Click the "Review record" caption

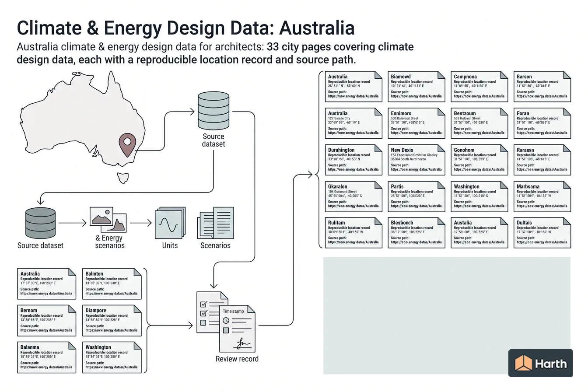click(x=237, y=359)
